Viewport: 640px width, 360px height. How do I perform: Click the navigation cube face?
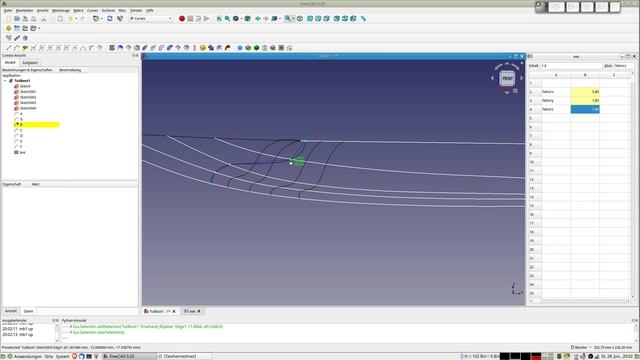(507, 78)
